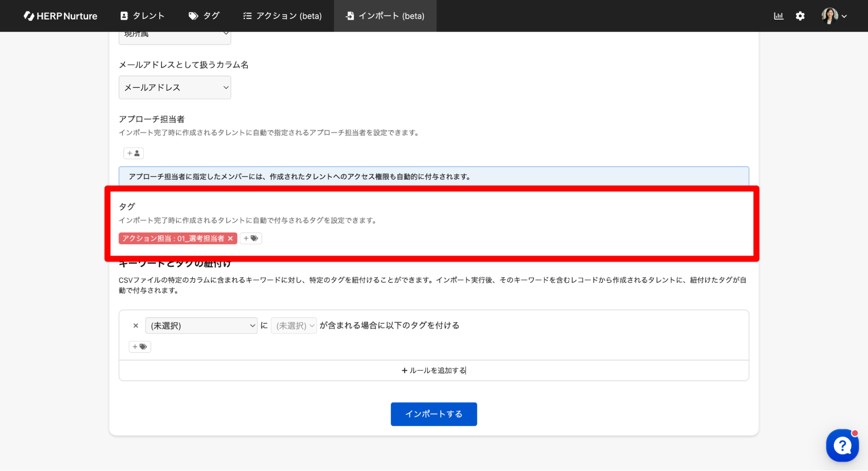Click the add approach assignee icon

click(133, 153)
